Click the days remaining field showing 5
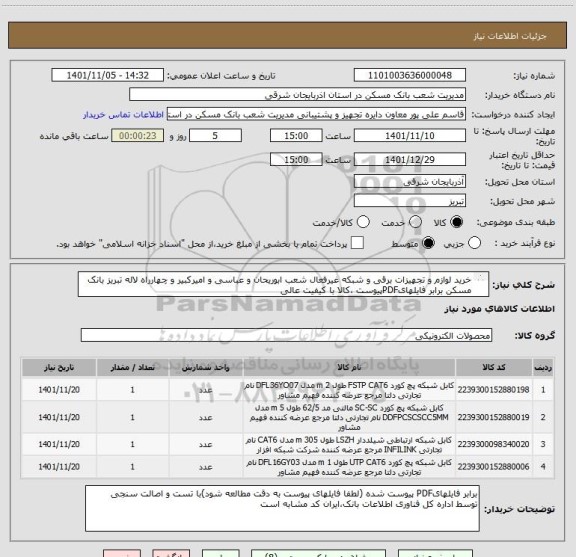 (215, 136)
